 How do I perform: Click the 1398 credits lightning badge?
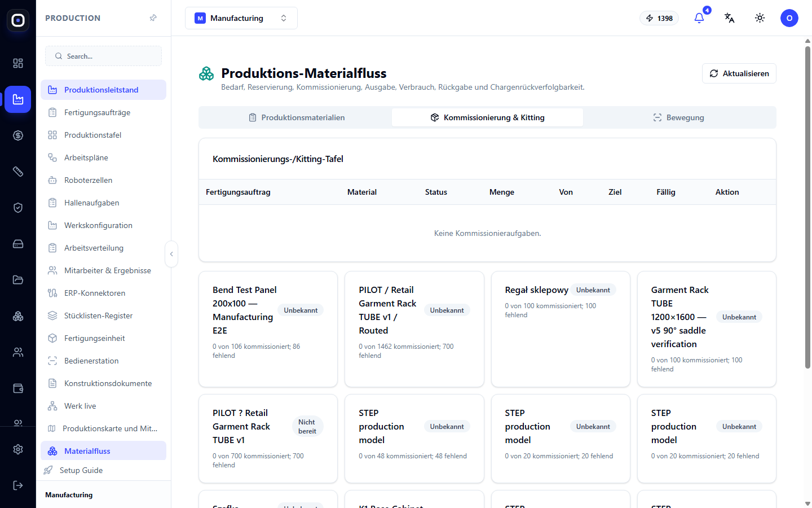[659, 18]
